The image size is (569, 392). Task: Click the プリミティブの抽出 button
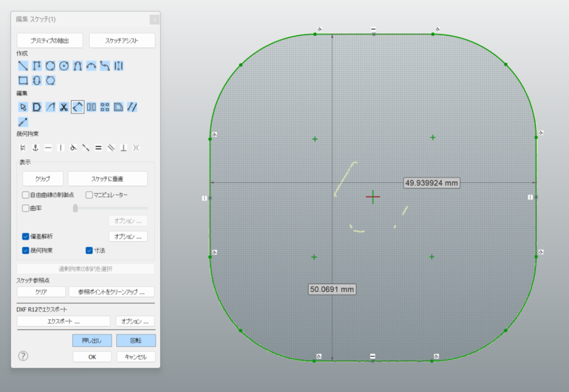[x=50, y=41]
